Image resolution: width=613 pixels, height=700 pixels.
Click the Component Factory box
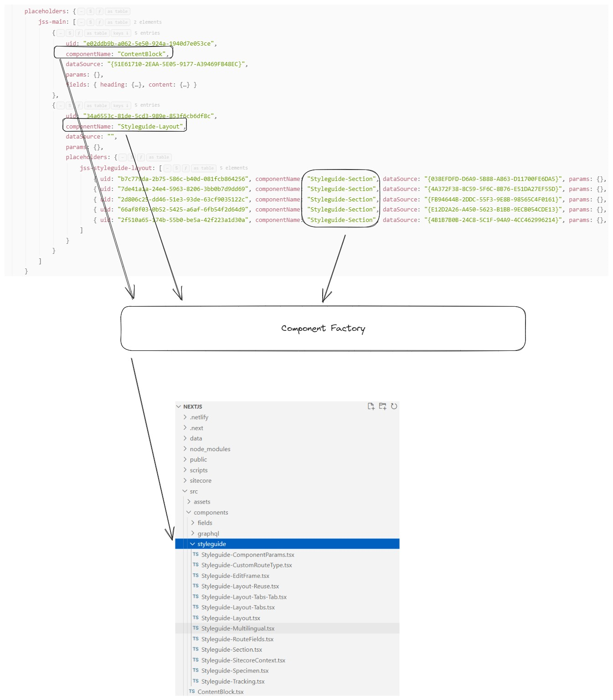tap(323, 329)
